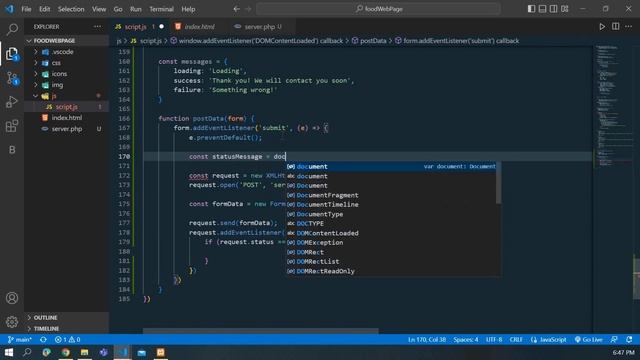Toggle the Primary Side Bar layout icon

coord(531,9)
